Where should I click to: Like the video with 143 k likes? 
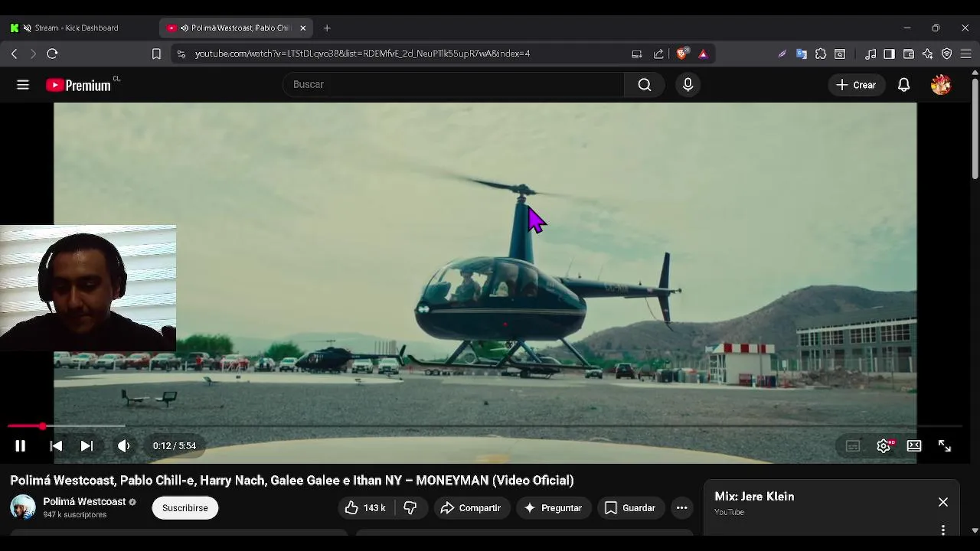coord(365,507)
